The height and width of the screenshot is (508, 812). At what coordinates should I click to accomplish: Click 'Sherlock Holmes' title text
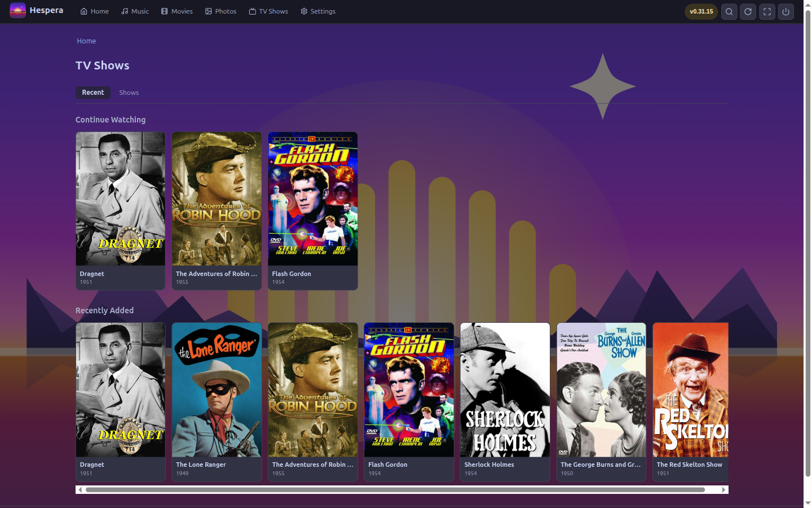tap(489, 465)
